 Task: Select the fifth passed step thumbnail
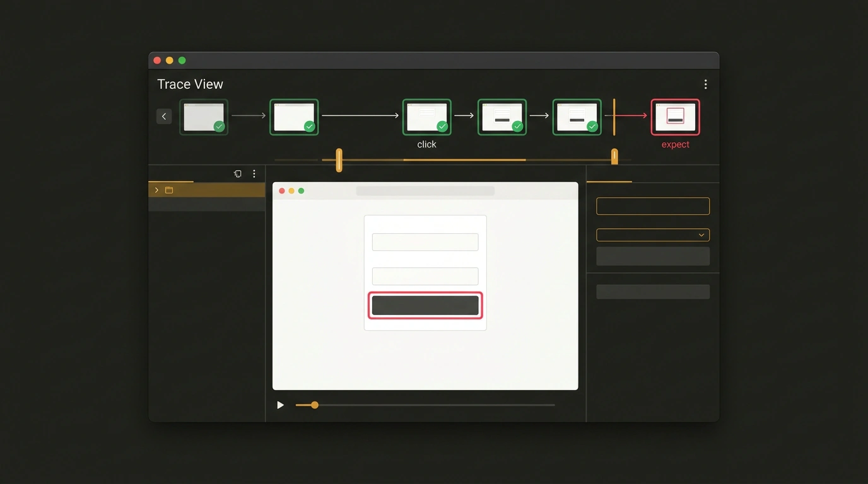tap(577, 117)
